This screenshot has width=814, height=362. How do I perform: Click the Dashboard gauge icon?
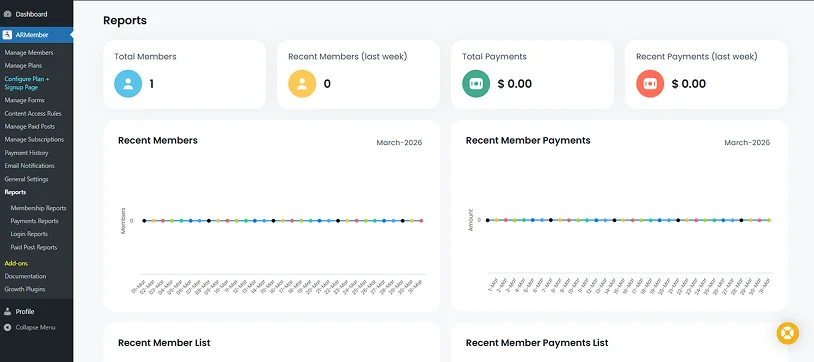(x=7, y=14)
